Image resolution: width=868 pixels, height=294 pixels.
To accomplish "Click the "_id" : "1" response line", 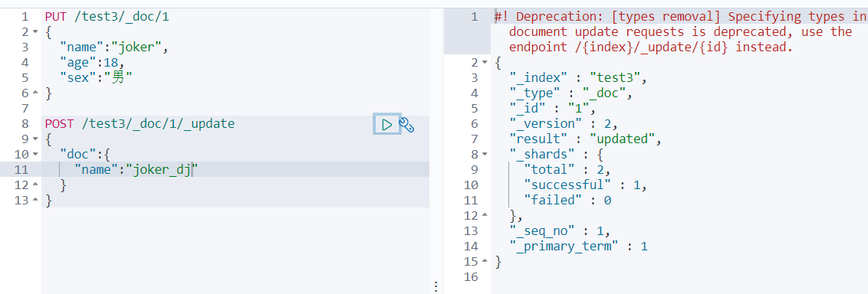I will (551, 108).
